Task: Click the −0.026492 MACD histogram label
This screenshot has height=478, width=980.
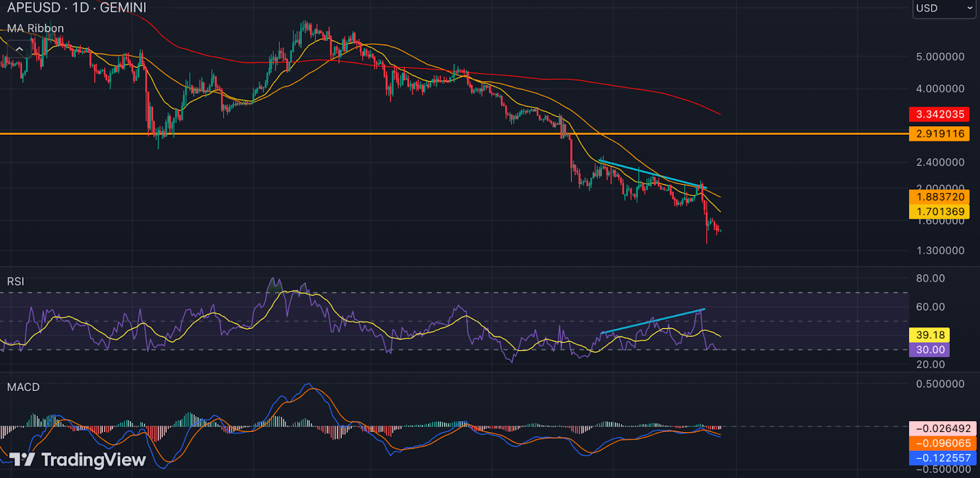Action: (943, 428)
